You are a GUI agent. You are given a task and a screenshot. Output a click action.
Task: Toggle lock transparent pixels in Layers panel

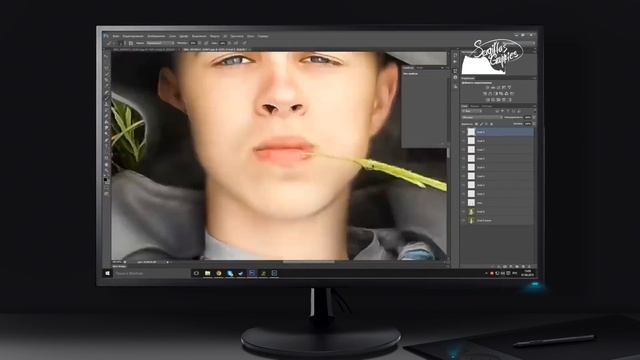[x=476, y=124]
